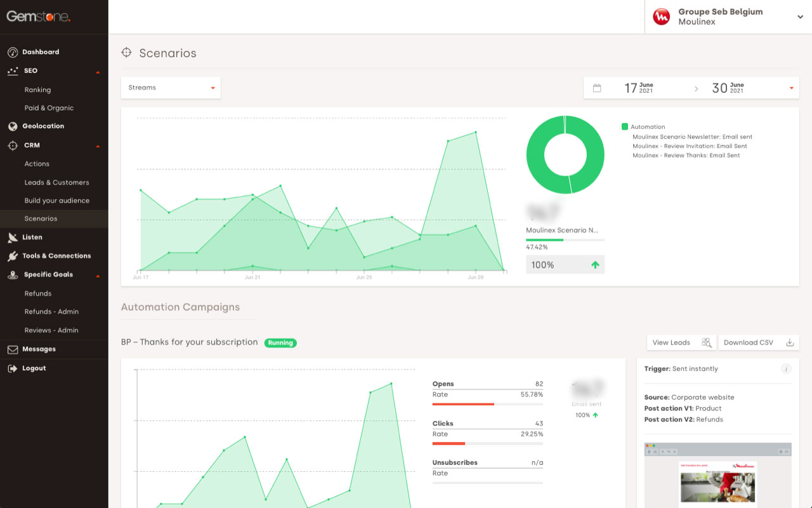The width and height of the screenshot is (812, 508).
Task: Open Leads & Customers
Action: 56,182
